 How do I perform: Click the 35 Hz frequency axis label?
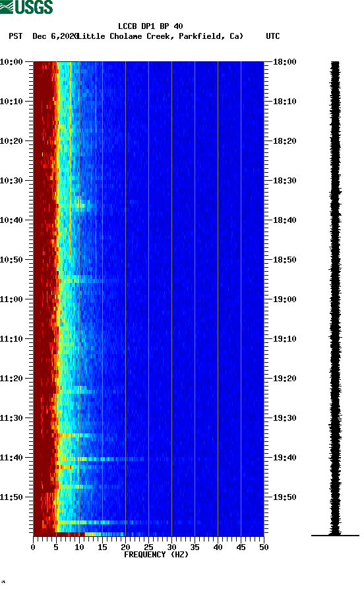(x=195, y=547)
